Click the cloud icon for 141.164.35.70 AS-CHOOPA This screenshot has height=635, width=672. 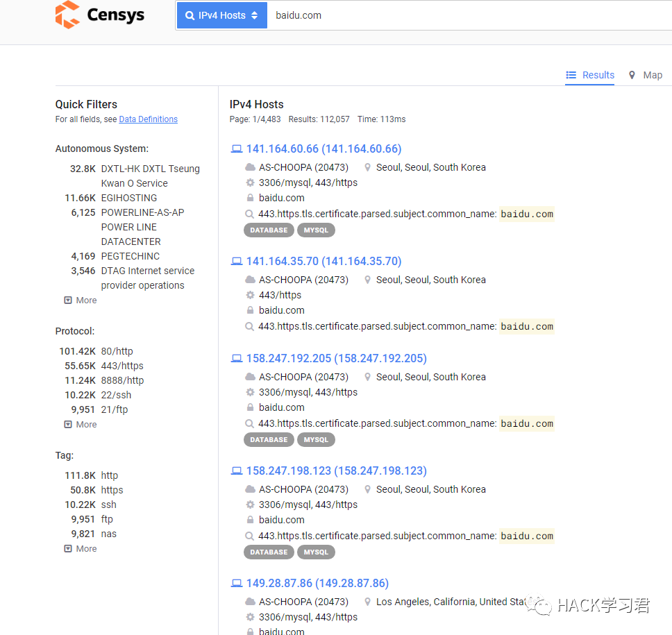point(250,280)
